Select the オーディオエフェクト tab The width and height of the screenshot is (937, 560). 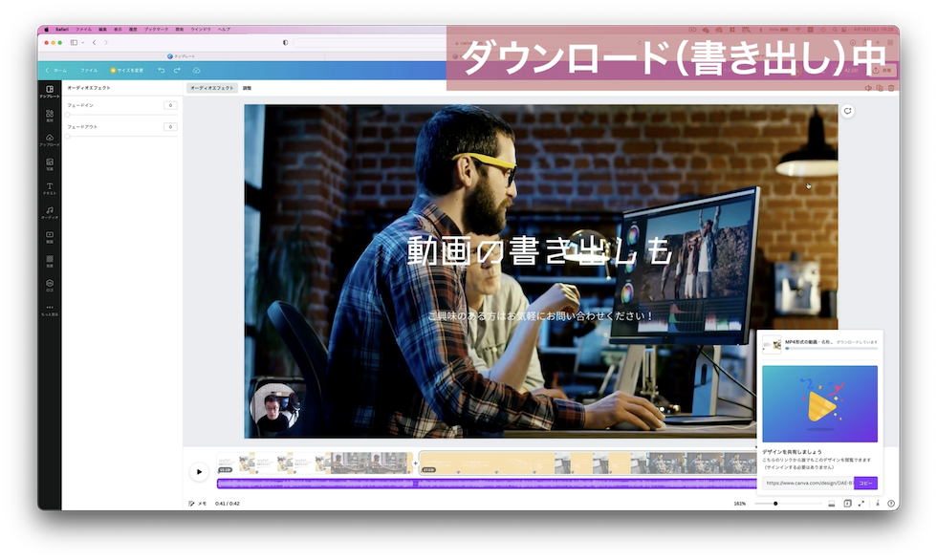coord(211,88)
